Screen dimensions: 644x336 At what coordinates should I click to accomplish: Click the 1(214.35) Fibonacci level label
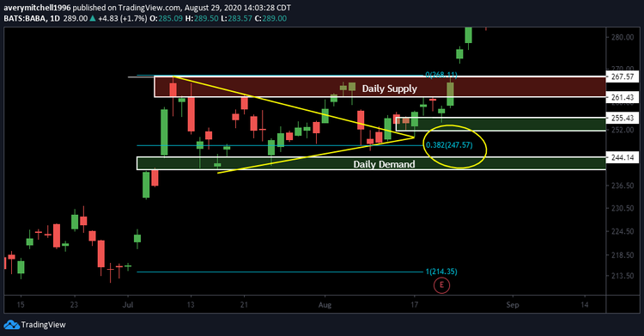[x=441, y=272]
